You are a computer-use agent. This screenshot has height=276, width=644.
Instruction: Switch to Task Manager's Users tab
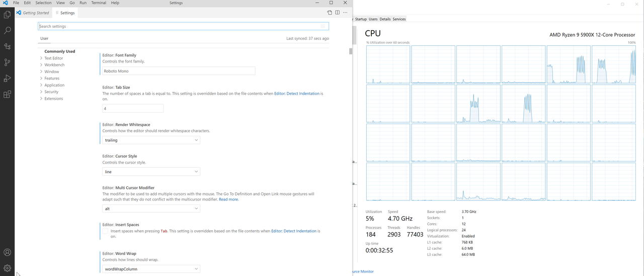coord(373,19)
